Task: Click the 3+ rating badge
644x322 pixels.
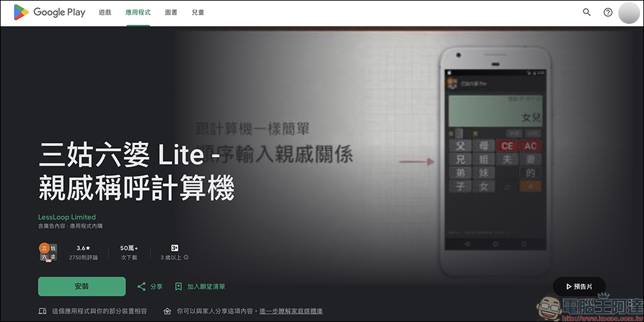Action: 175,248
